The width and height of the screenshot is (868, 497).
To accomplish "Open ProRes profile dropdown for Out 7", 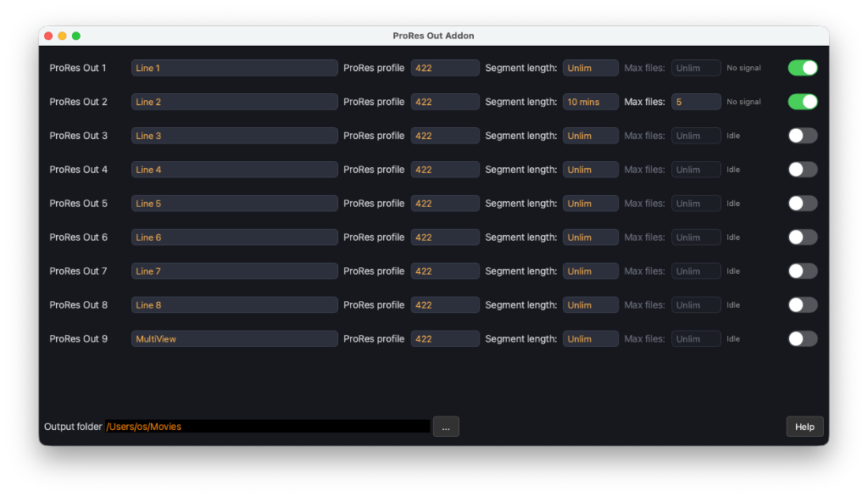I will click(445, 271).
